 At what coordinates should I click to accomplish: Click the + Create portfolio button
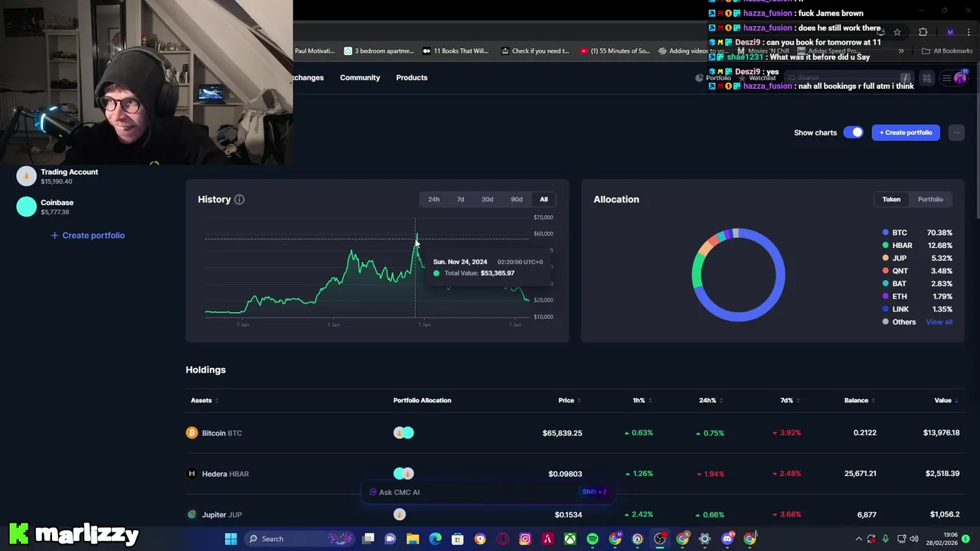pos(906,132)
